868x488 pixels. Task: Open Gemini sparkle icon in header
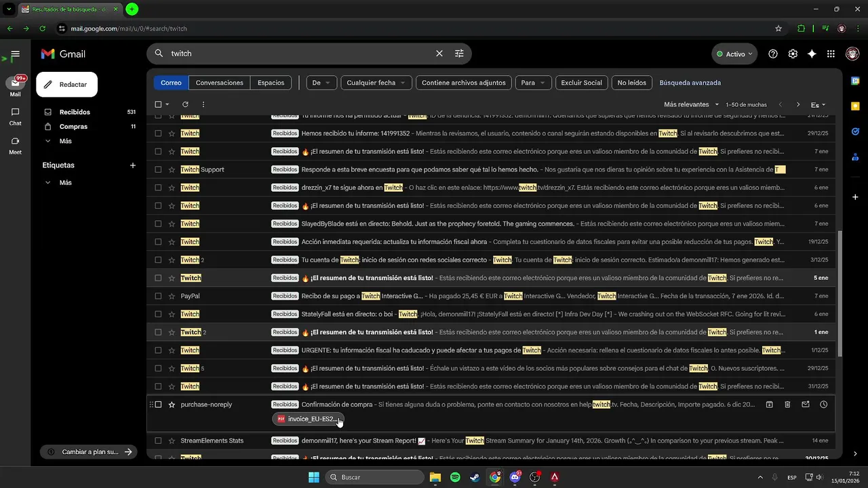[x=812, y=54]
